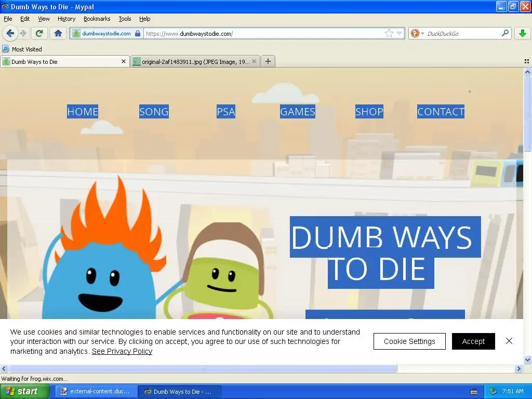
Task: Open the Help menu
Action: click(x=144, y=19)
